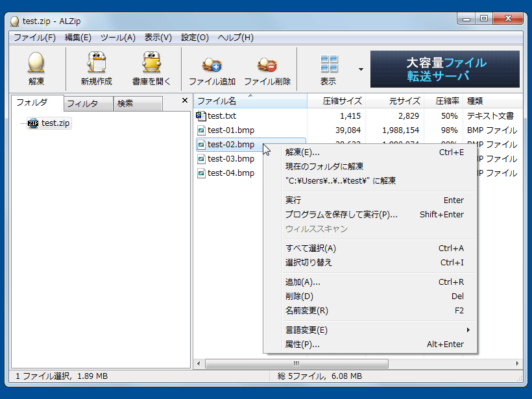Click the 新規作成 toolbar icon

pos(97,62)
